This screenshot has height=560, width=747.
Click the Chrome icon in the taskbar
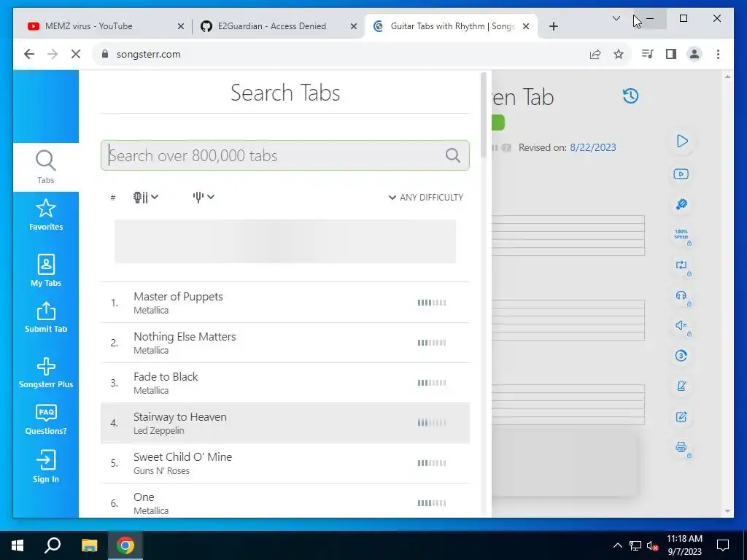coord(125,545)
